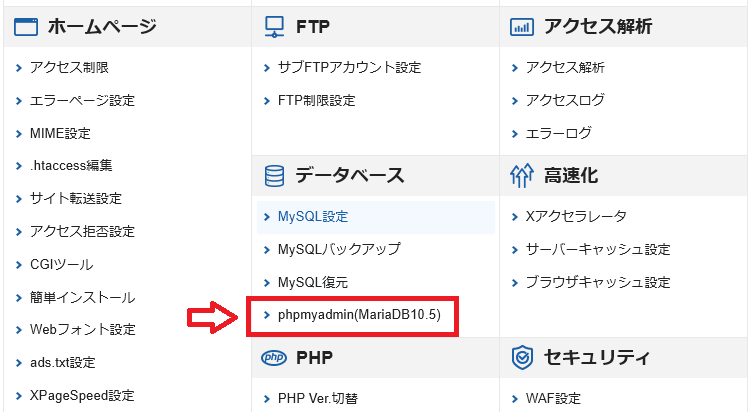Click the セキュリティ shield icon
The height and width of the screenshot is (412, 748).
(522, 358)
